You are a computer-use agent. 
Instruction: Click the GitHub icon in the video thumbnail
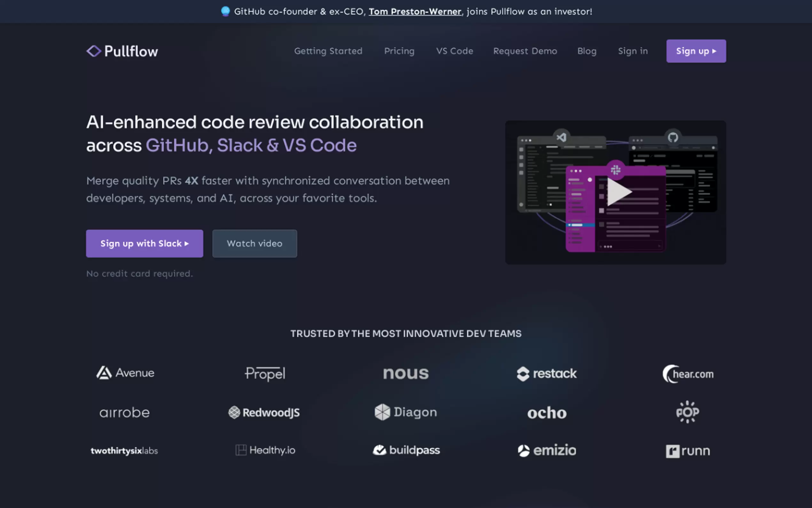(673, 138)
